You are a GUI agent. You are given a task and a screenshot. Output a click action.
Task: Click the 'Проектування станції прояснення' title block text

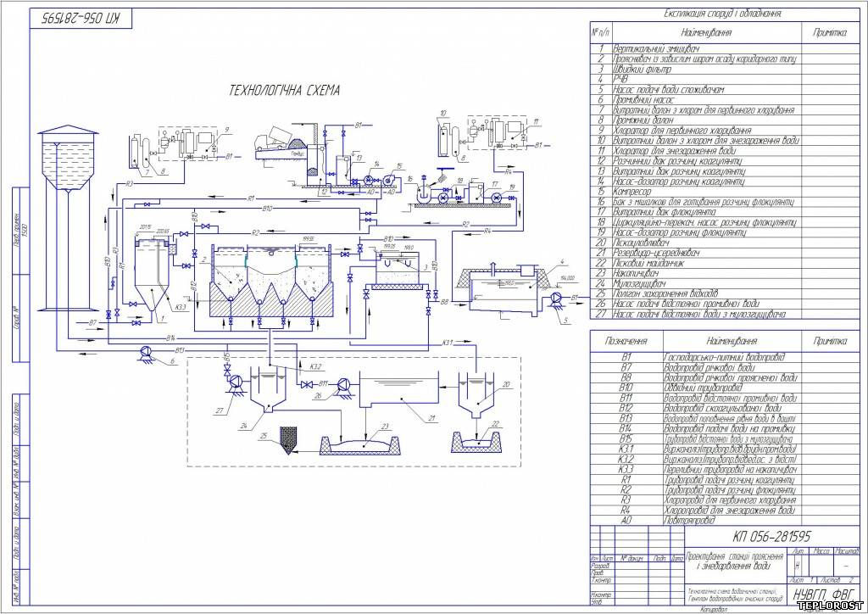tap(735, 555)
